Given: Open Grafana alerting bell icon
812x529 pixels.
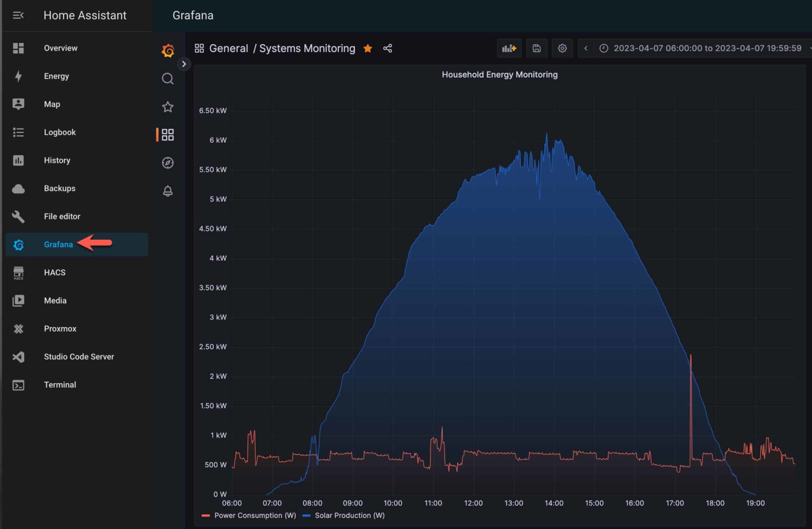Looking at the screenshot, I should [167, 191].
